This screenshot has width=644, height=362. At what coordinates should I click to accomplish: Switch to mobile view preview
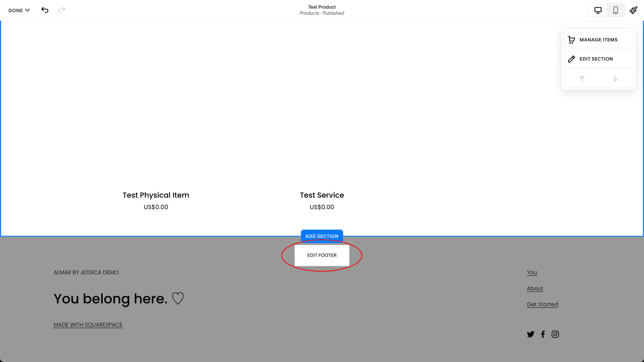pos(615,10)
